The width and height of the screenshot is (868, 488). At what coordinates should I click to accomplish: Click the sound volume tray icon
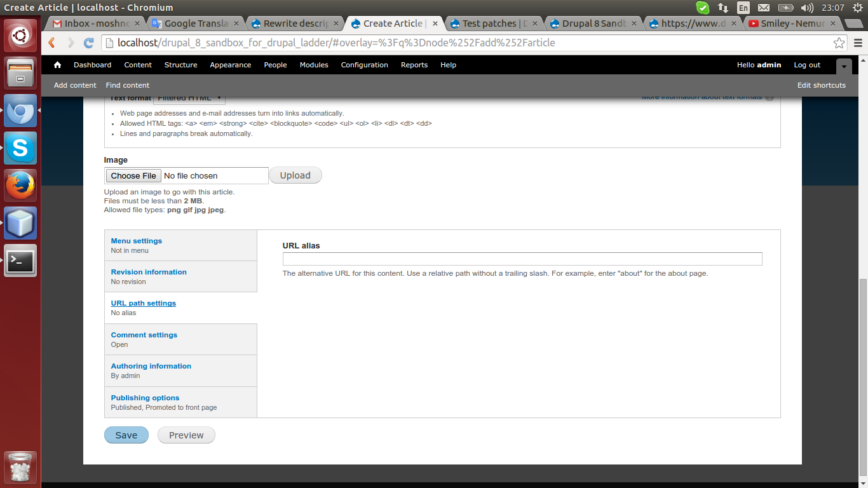point(806,8)
